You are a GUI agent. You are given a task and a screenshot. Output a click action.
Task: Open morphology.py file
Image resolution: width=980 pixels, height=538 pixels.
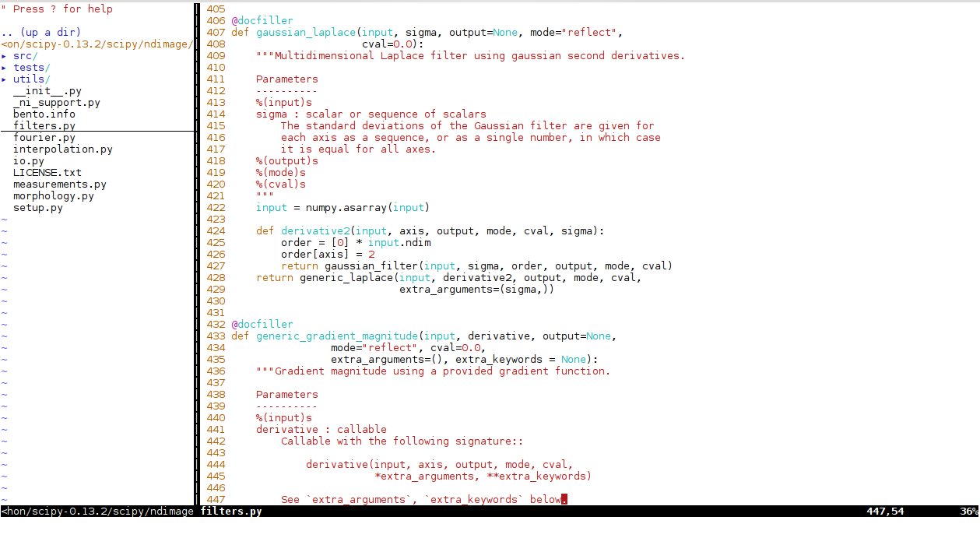pyautogui.click(x=53, y=196)
